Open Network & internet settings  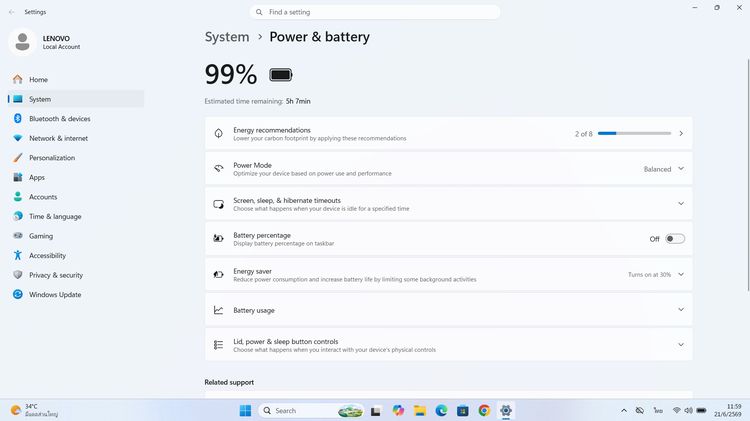click(x=76, y=138)
